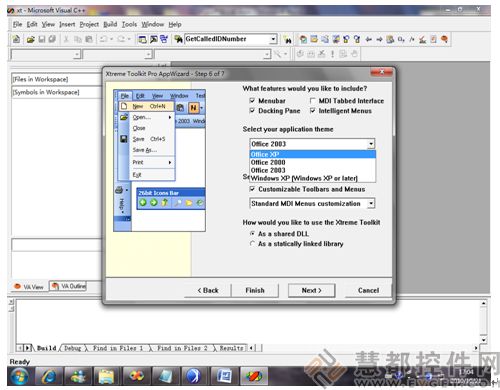
Task: Choose Office XP from the theme list
Action: tap(313, 154)
